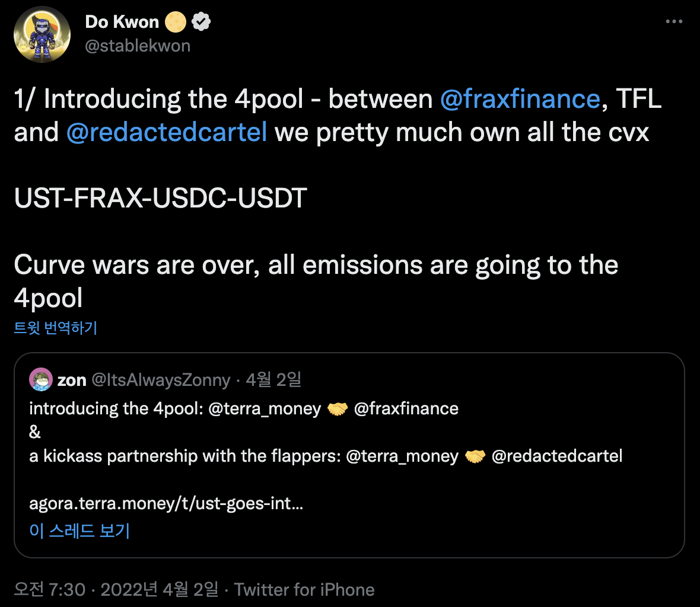Click the handshake emoji before quoted @fraxfinance
The image size is (700, 607).
click(x=338, y=409)
